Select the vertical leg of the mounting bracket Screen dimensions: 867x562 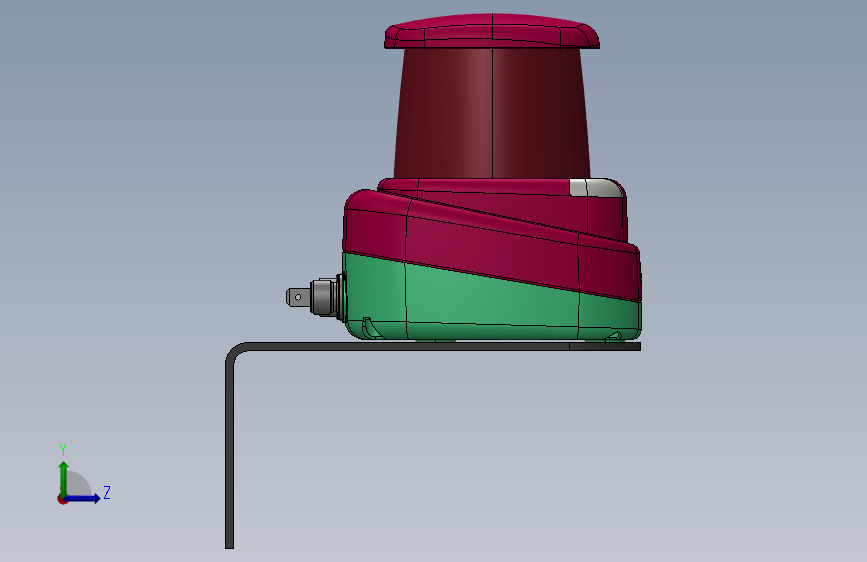pos(229,454)
